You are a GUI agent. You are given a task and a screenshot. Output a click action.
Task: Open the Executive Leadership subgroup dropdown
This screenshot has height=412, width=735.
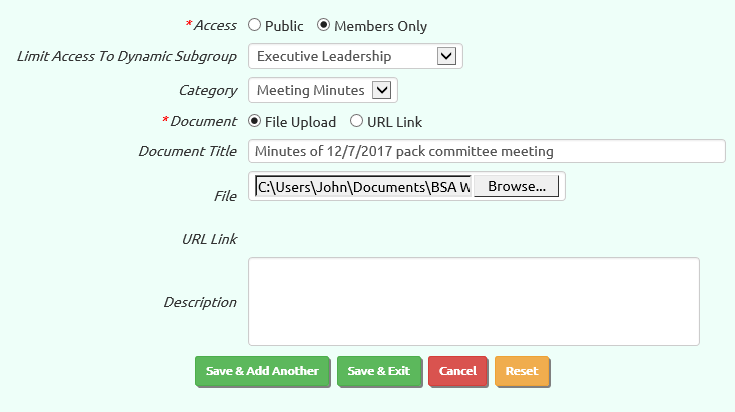pyautogui.click(x=355, y=56)
